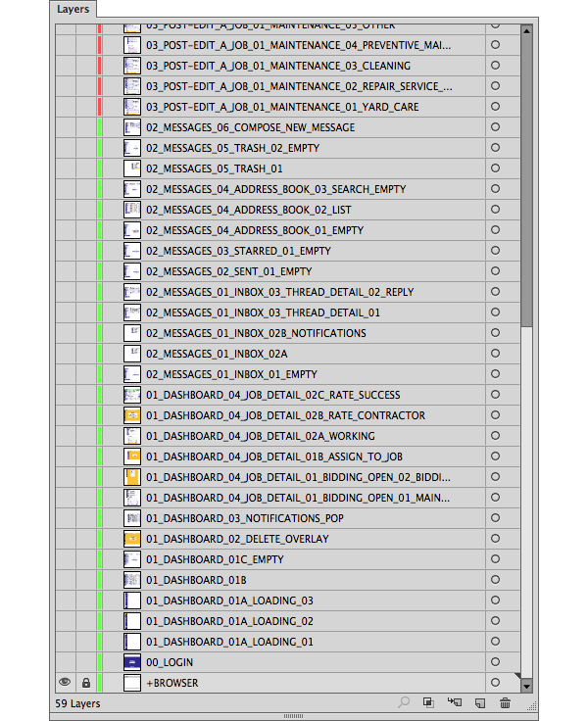588x721 pixels.
Task: Click thumbnail of 02C_RATE_SUCCESS layer
Action: pos(132,395)
